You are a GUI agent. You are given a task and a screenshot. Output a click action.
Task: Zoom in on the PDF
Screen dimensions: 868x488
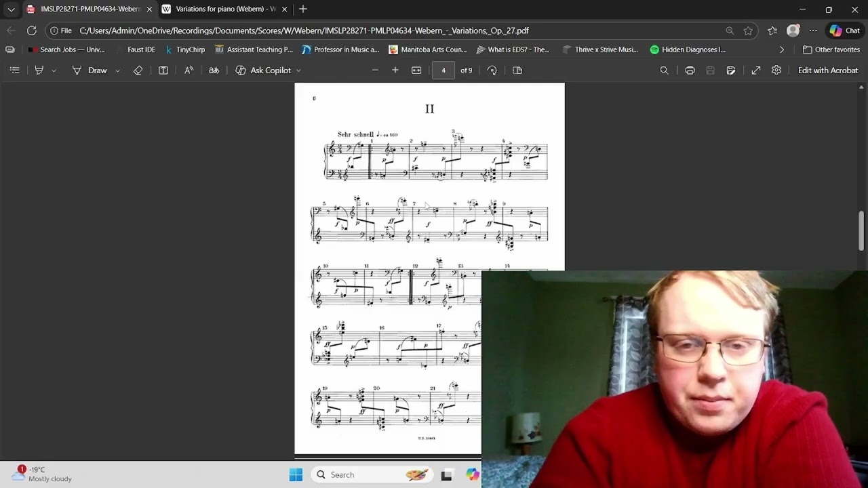pos(395,70)
